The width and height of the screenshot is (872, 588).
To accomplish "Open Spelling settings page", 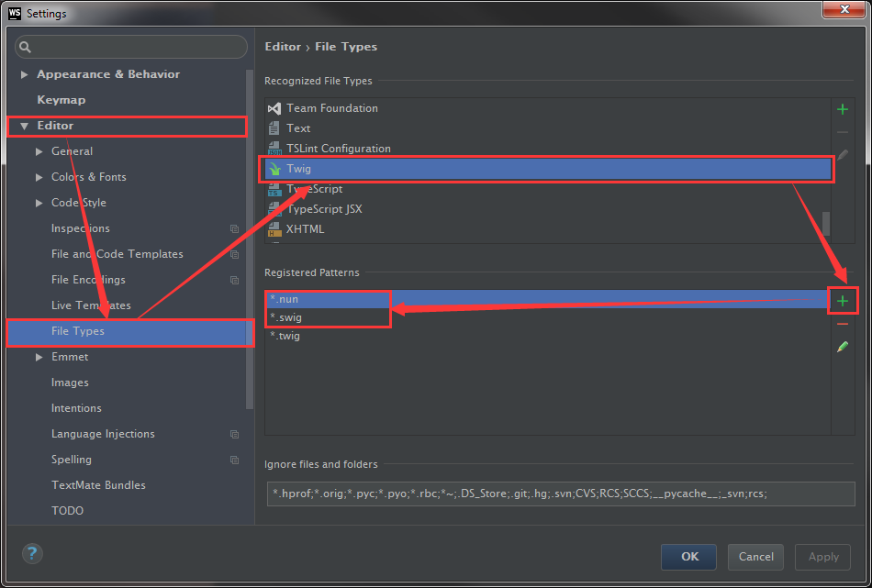I will pos(72,460).
